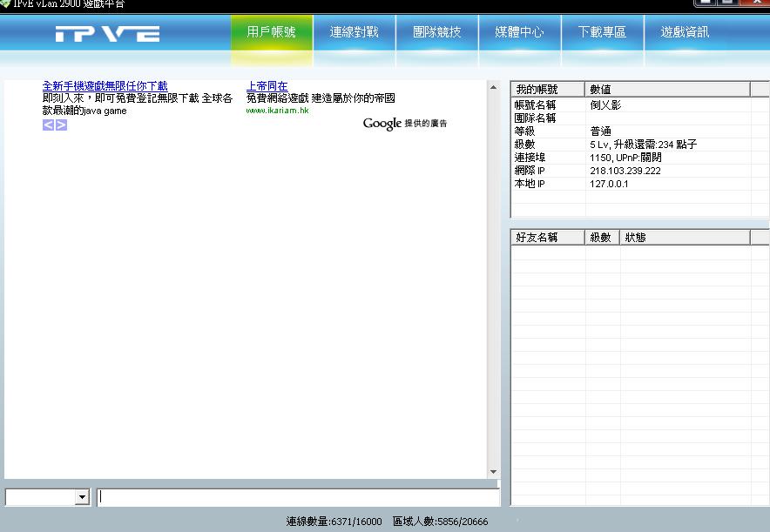This screenshot has height=532, width=770.
Task: Click previous ad arrow icon
Action: 48,125
